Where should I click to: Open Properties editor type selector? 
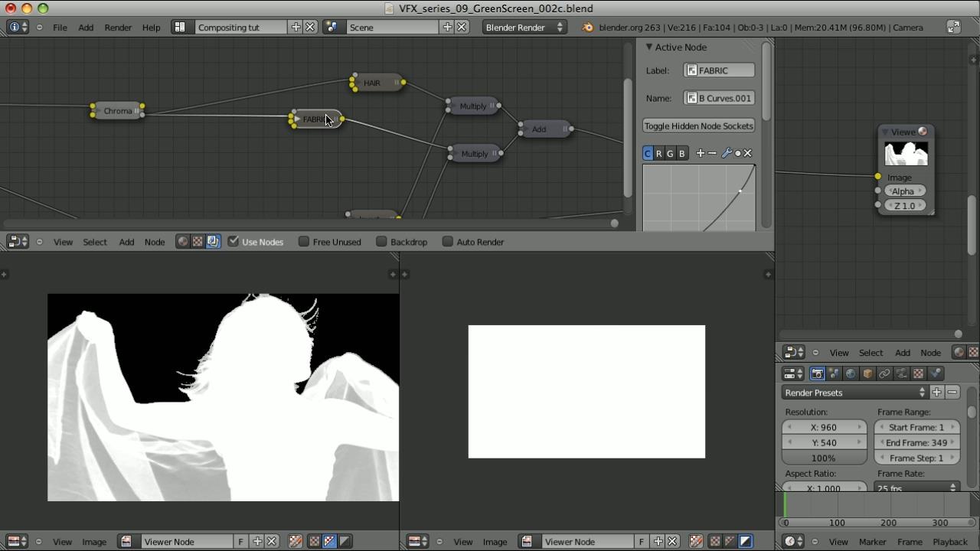792,373
